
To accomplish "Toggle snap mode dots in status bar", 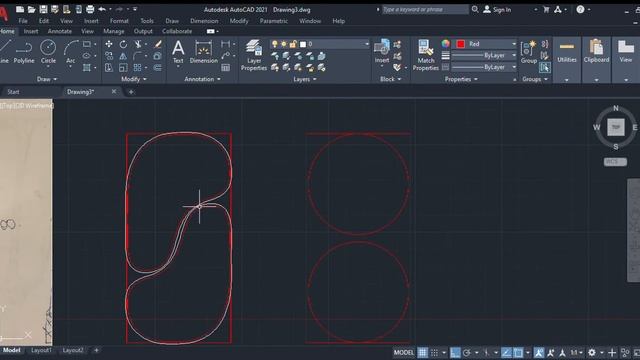I will (435, 352).
